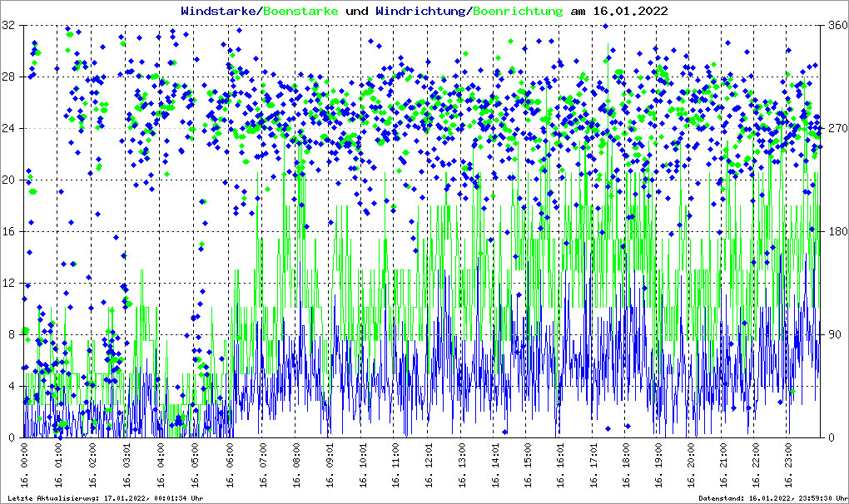Click the 90 value on right axis
The width and height of the screenshot is (849, 504).
pyautogui.click(x=832, y=335)
